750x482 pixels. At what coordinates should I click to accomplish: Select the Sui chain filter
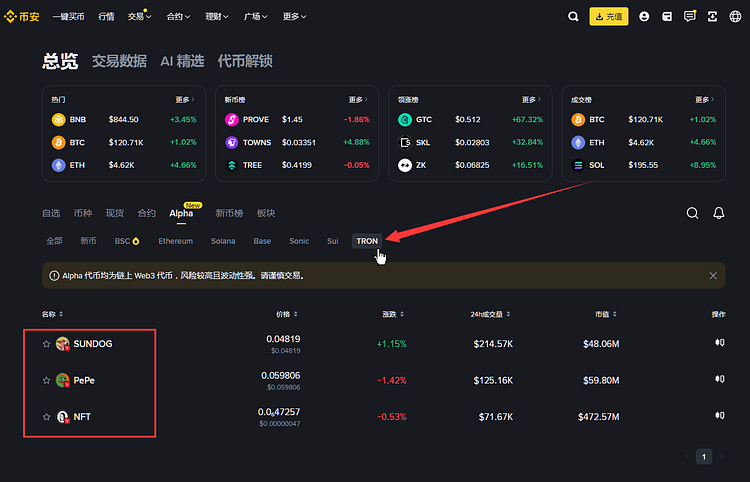click(x=332, y=241)
